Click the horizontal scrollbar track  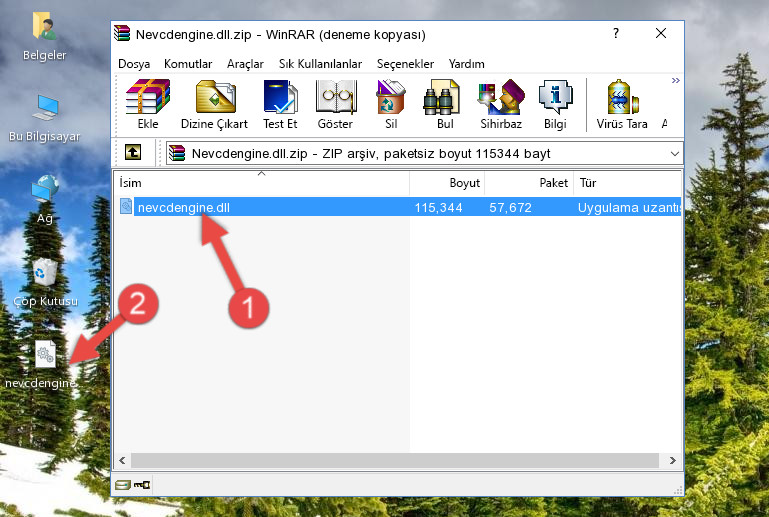[395, 460]
